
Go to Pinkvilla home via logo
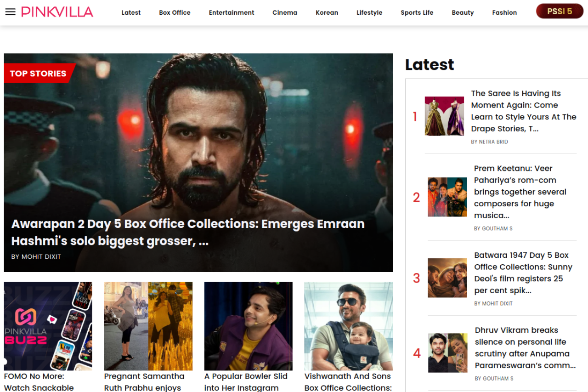[x=57, y=12]
